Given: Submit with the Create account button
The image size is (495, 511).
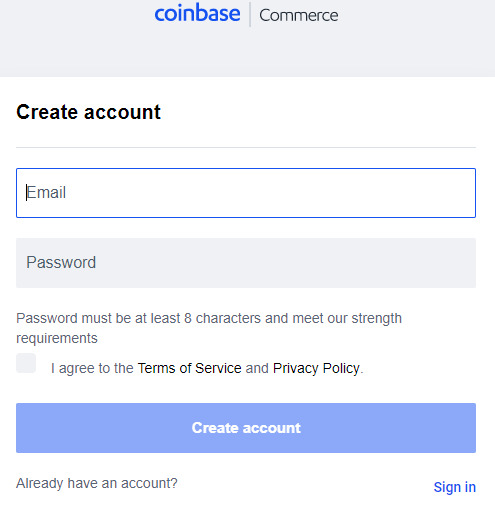Looking at the screenshot, I should click(x=246, y=428).
